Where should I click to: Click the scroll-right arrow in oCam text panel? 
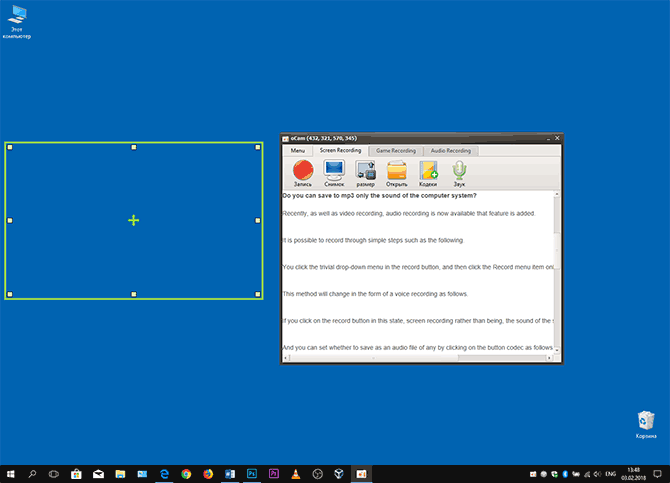point(550,358)
